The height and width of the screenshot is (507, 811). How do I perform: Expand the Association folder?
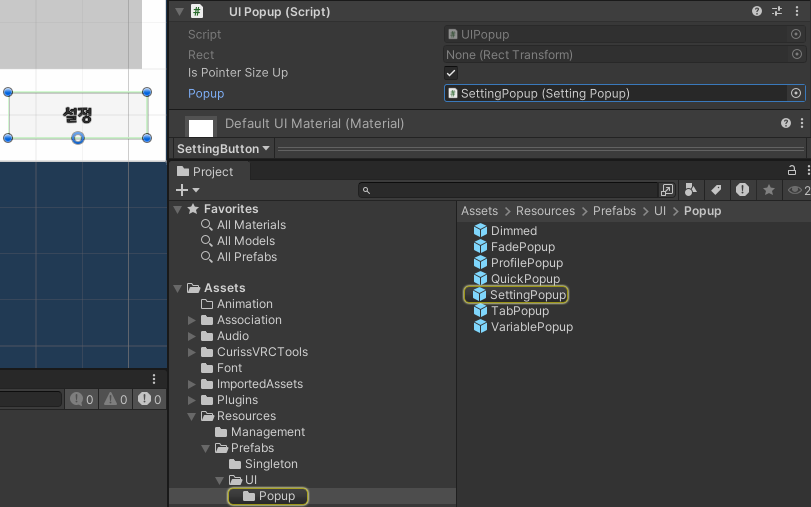pyautogui.click(x=191, y=320)
